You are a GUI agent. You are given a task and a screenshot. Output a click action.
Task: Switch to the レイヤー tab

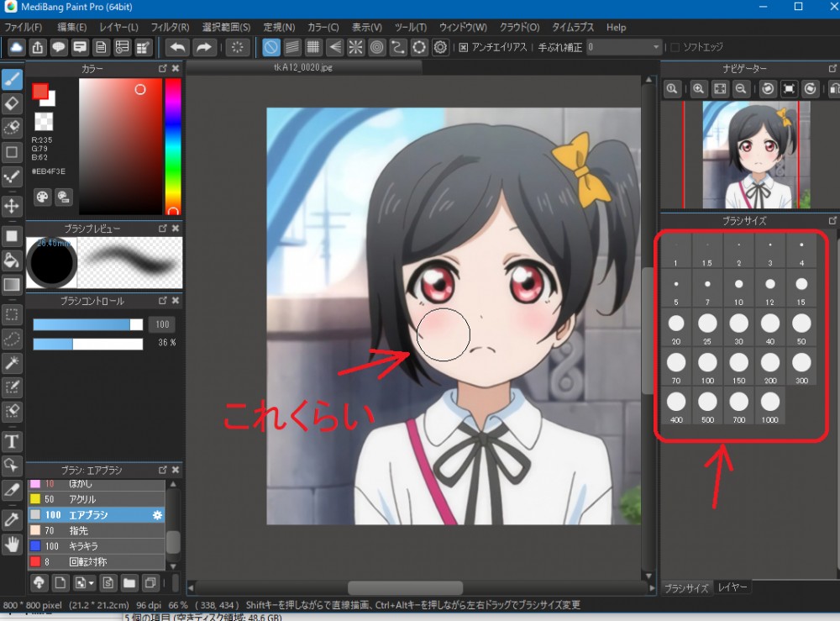pyautogui.click(x=732, y=587)
